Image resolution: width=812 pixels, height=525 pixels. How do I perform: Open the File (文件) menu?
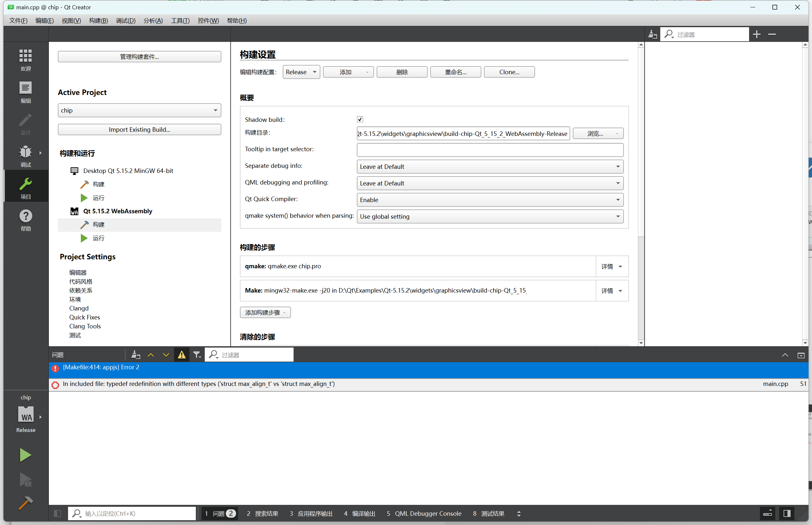pyautogui.click(x=19, y=20)
